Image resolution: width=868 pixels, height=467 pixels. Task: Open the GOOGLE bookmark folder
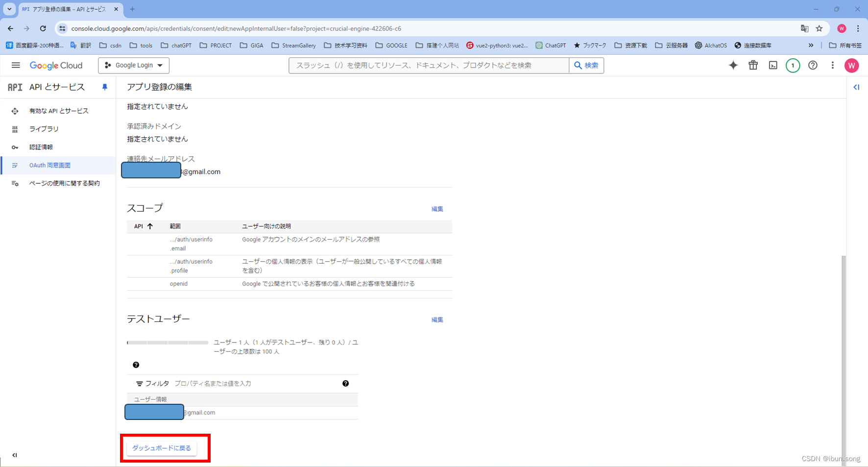(x=391, y=46)
